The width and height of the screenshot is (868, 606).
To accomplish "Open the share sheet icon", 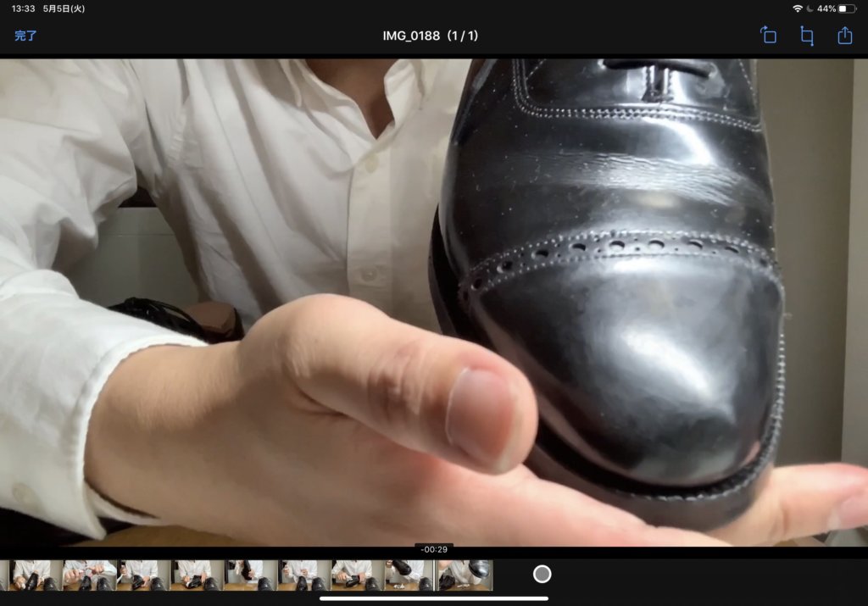I will coord(844,36).
